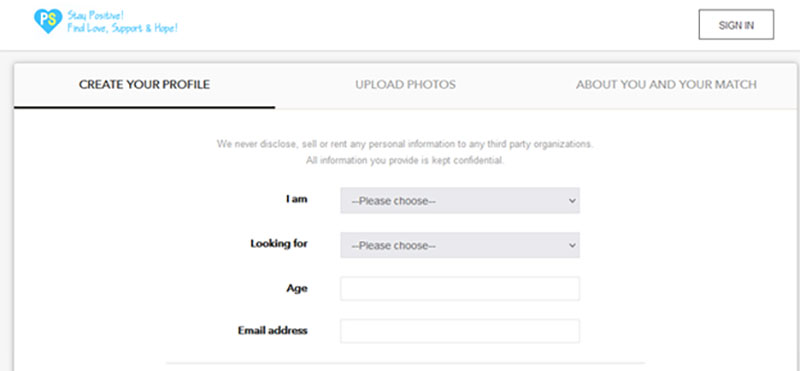The image size is (800, 371).
Task: Click the SIGN IN button
Action: [x=736, y=24]
